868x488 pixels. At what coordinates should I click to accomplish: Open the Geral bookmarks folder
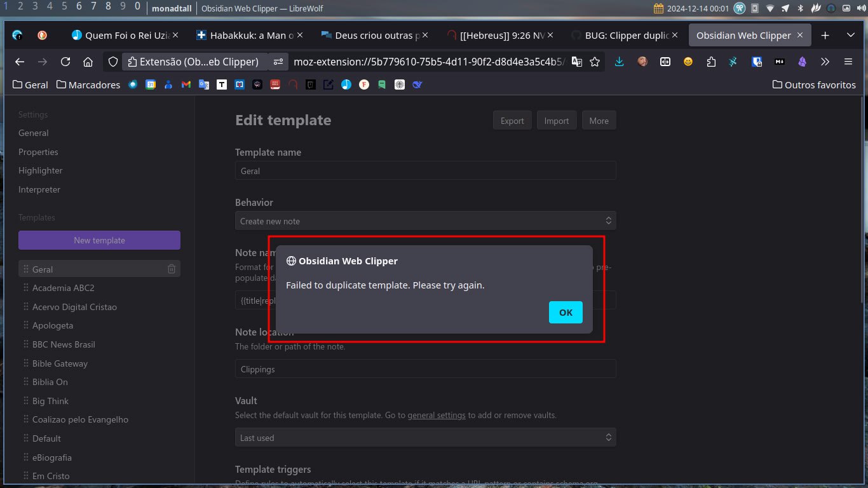coord(30,85)
